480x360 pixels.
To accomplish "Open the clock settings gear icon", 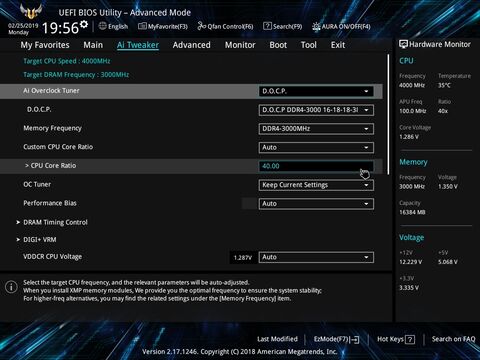I will (x=84, y=24).
